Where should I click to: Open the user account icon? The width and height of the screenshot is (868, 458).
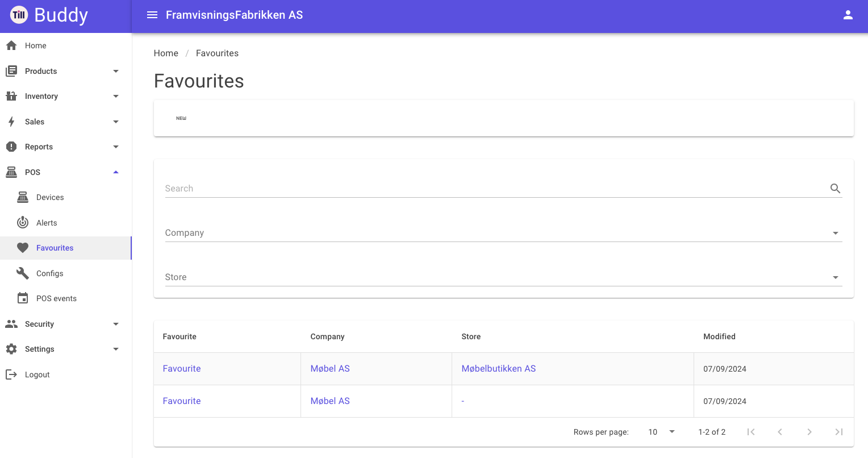point(848,15)
